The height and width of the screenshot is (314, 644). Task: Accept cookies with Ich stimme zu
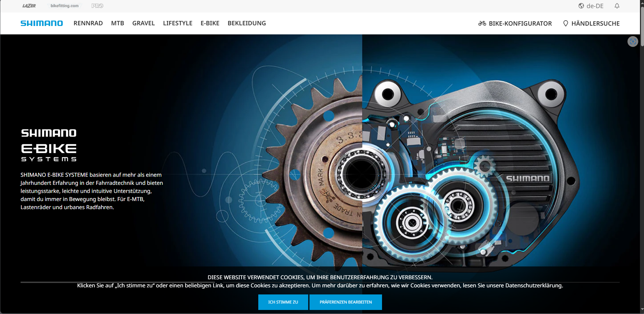[x=283, y=302]
